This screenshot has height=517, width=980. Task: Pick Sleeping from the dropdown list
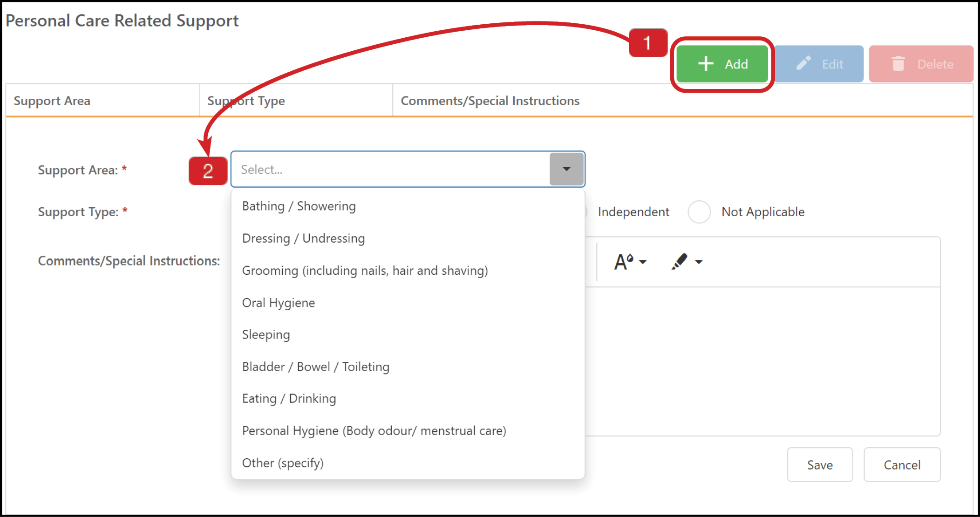tap(408, 334)
